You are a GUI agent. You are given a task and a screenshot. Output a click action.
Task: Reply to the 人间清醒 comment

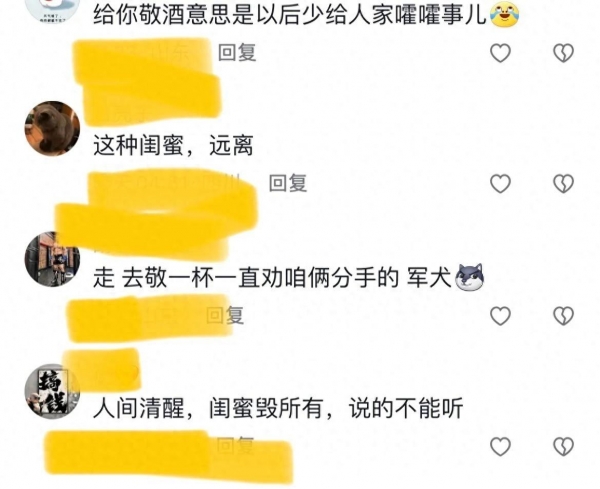click(x=235, y=445)
